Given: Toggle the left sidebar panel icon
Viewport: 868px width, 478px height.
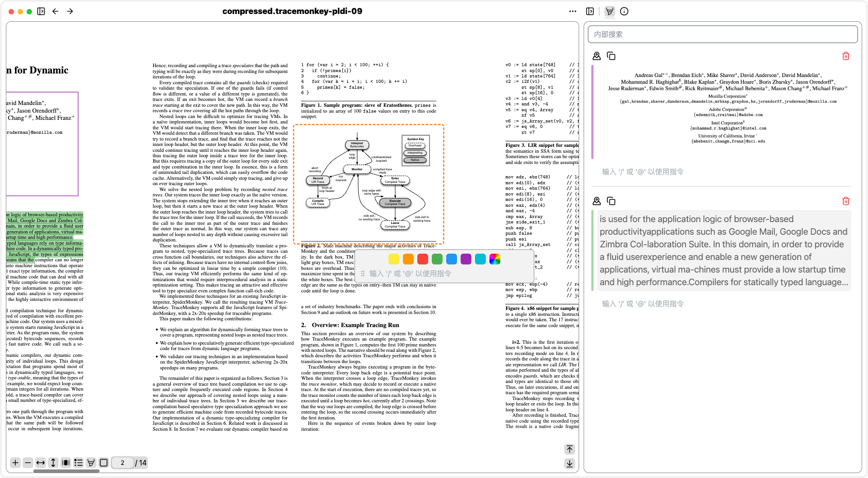Looking at the screenshot, I should 41,11.
